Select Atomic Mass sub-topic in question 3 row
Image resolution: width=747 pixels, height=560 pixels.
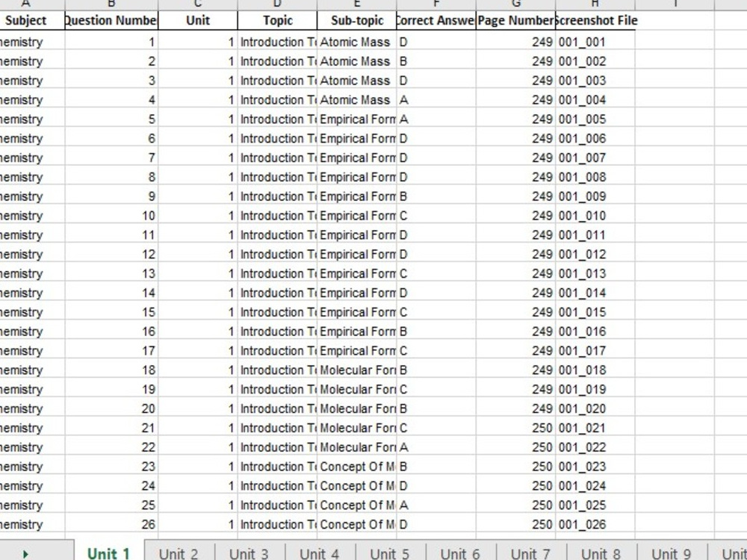pyautogui.click(x=357, y=81)
